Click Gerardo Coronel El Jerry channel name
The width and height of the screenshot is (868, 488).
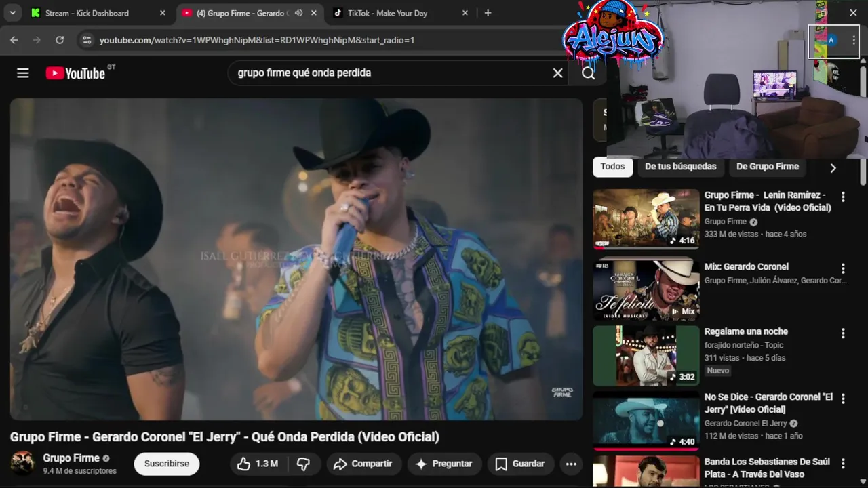click(x=746, y=423)
